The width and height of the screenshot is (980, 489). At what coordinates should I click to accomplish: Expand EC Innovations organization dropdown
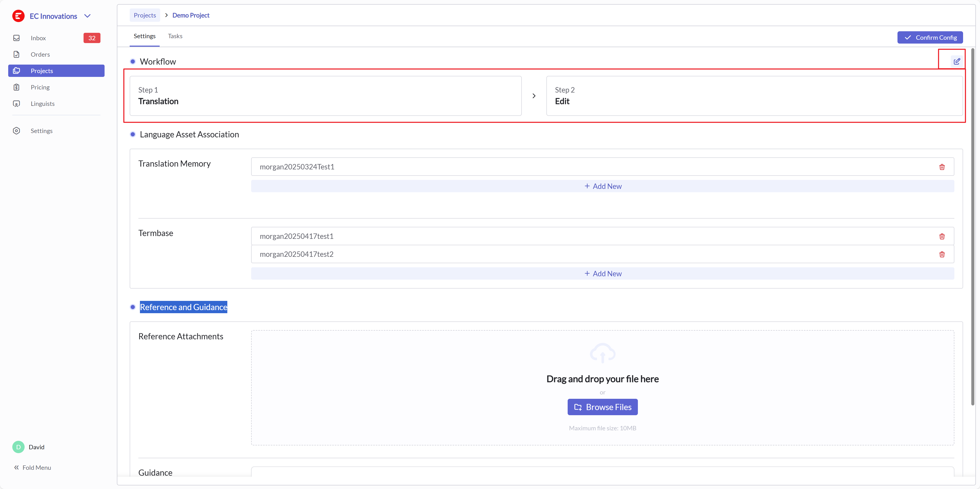coord(87,16)
